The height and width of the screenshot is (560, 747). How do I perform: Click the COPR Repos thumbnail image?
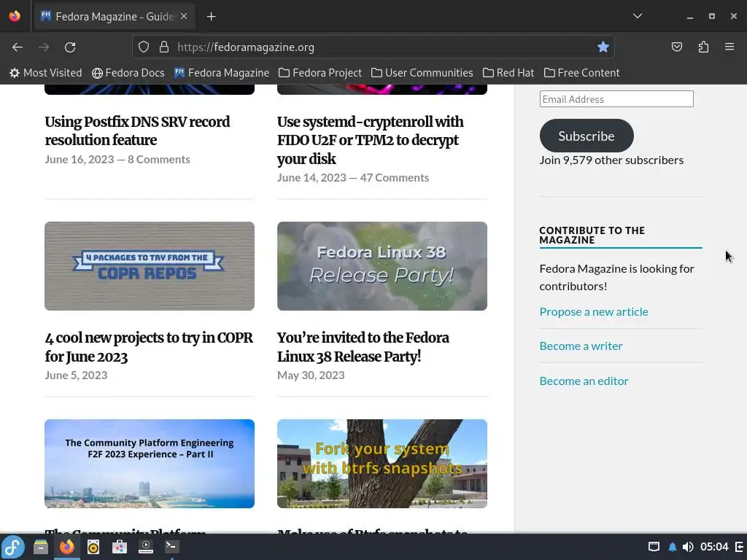[x=150, y=266]
